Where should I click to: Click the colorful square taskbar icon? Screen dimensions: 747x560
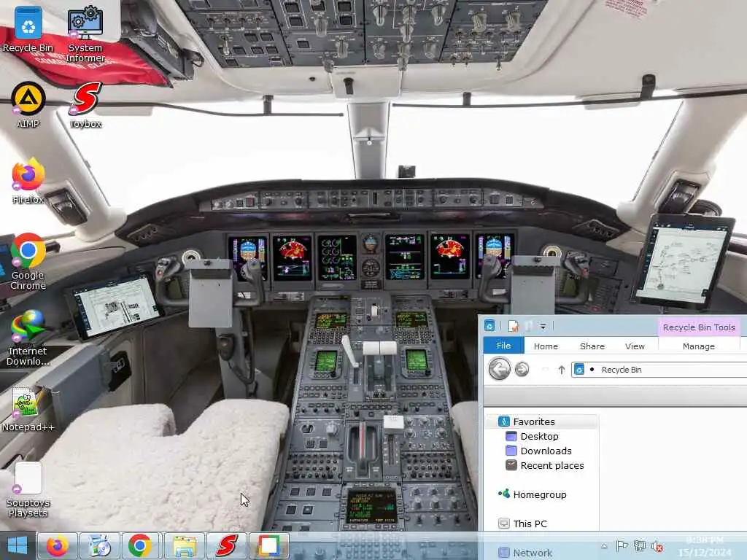pos(268,545)
